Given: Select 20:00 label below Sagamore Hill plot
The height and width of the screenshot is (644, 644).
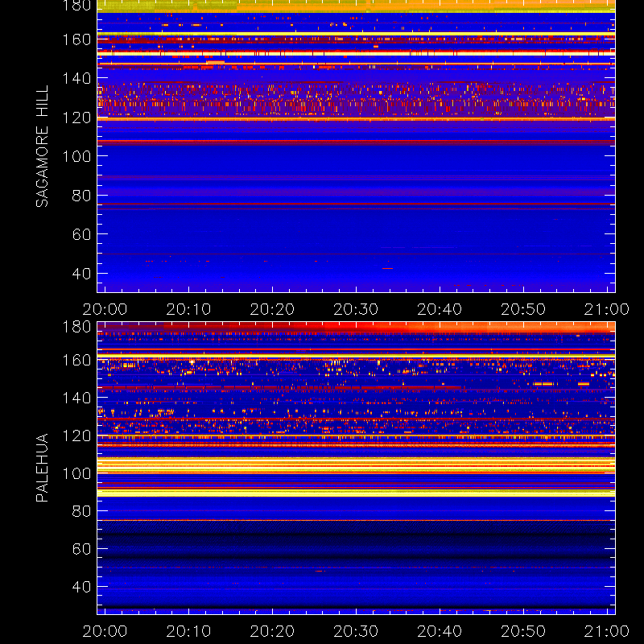Looking at the screenshot, I should click(x=105, y=309).
